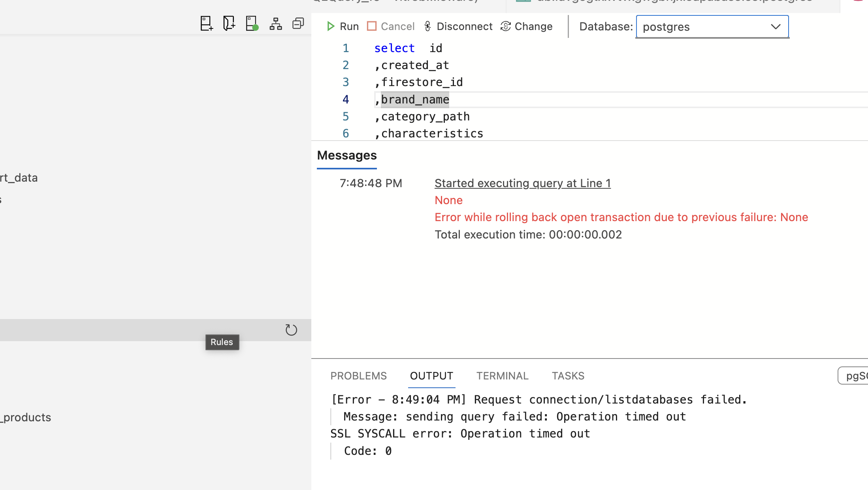Viewport: 868px width, 490px height.
Task: Click the Started executing query link
Action: [522, 183]
